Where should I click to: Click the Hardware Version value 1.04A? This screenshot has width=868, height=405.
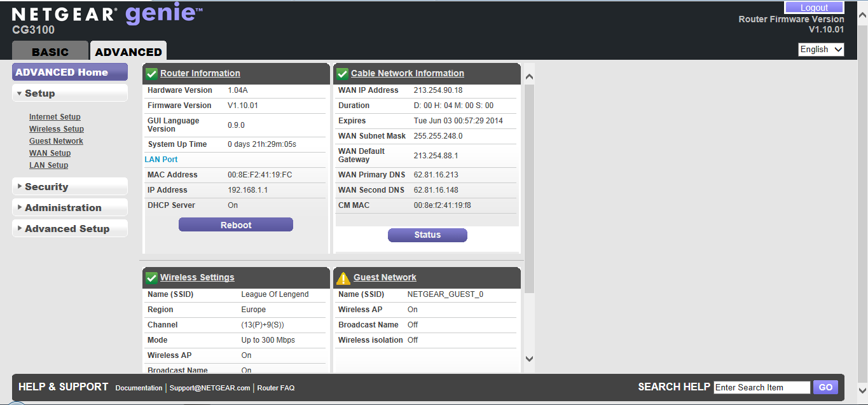click(238, 90)
